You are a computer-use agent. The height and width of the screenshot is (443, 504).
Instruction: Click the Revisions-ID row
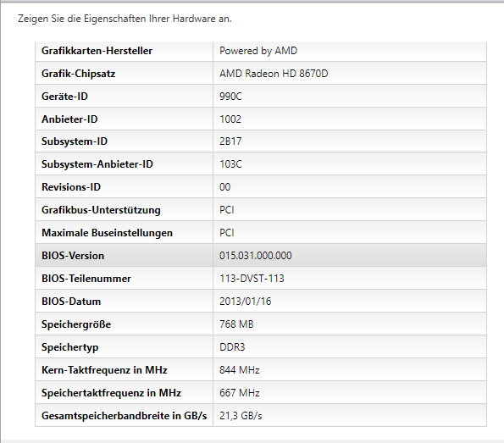pyautogui.click(x=261, y=187)
